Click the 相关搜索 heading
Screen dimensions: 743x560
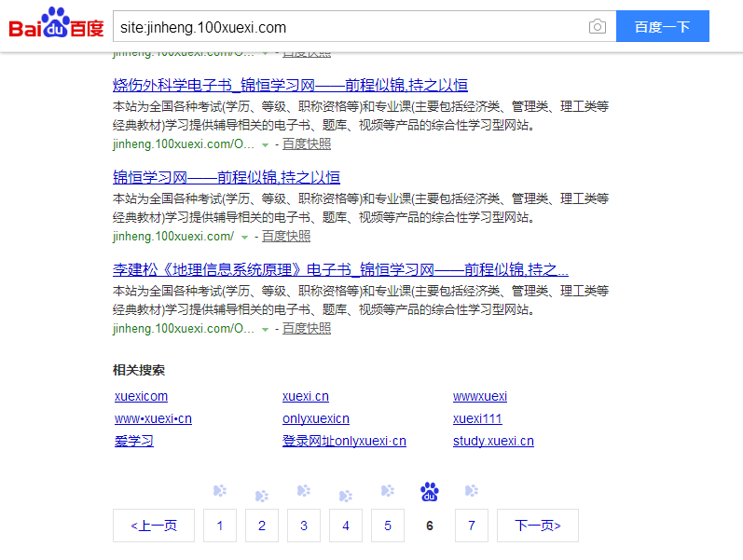pyautogui.click(x=139, y=370)
